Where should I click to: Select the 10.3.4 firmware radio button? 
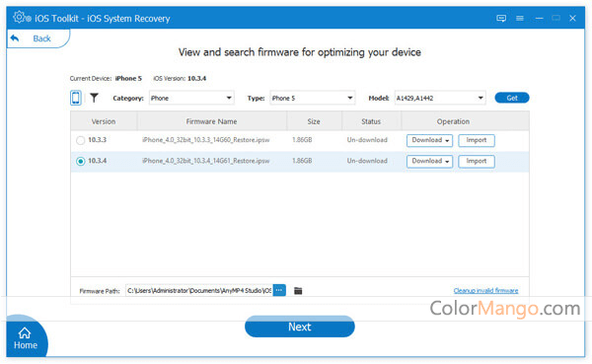[x=81, y=161]
